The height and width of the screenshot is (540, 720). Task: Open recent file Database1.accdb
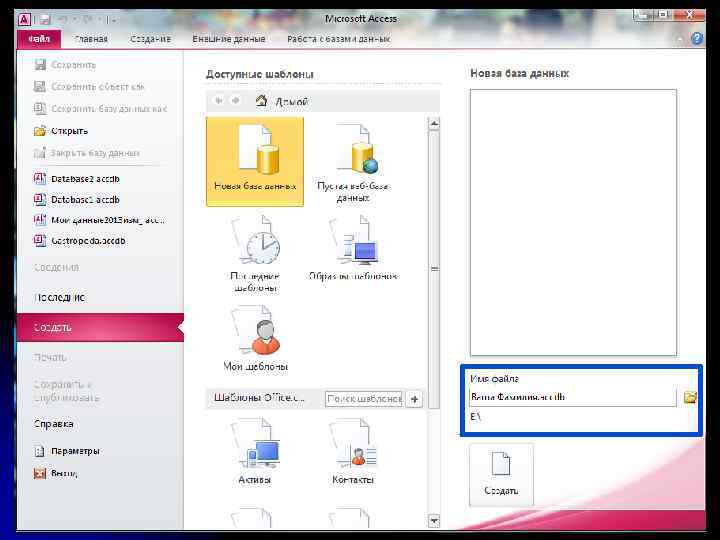tap(77, 200)
